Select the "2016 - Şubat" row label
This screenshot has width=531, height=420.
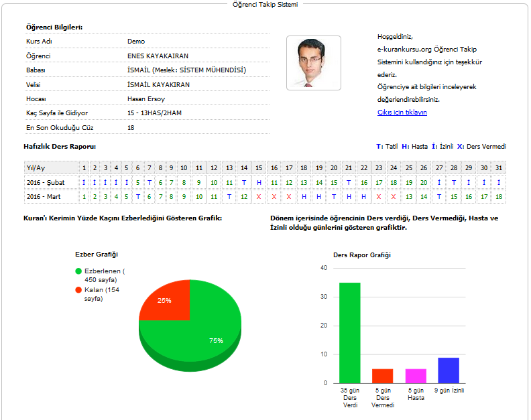pos(44,182)
